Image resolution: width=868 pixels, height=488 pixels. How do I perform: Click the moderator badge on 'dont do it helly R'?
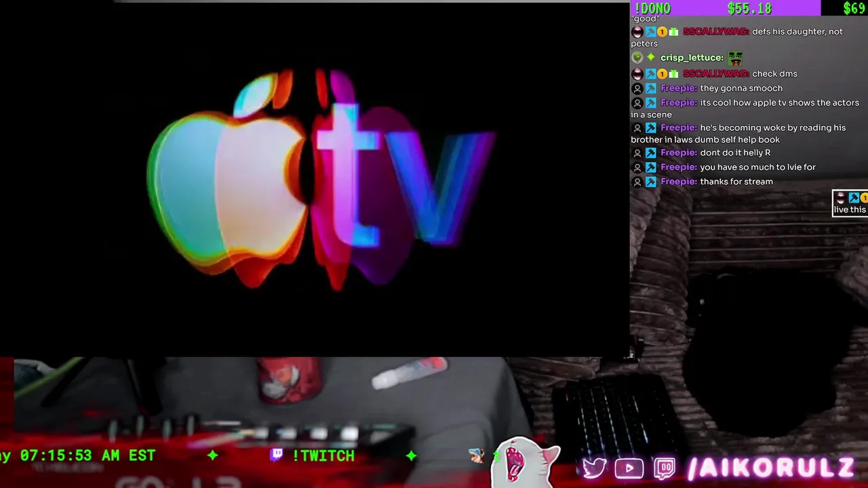(651, 153)
